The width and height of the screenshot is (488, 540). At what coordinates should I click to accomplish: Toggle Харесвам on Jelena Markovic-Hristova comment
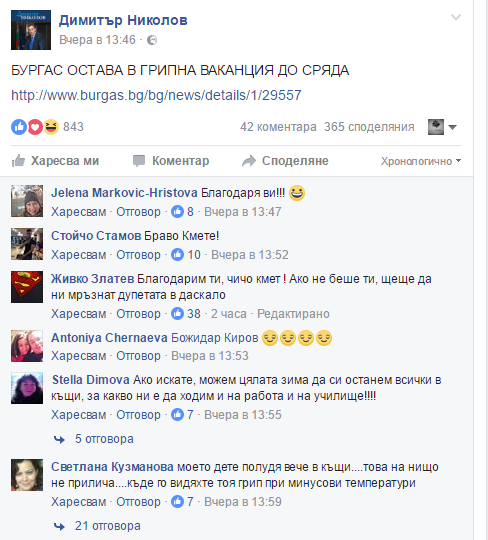click(79, 212)
